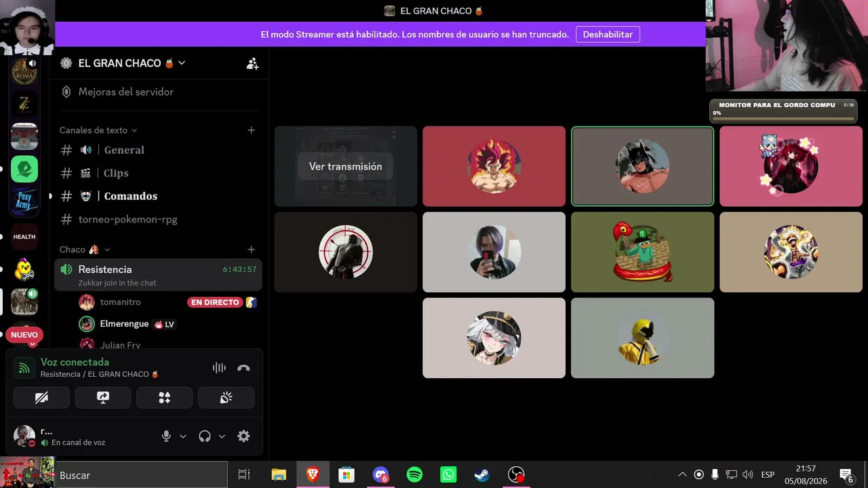Screen dimensions: 868x488
Task: Open the speaking Batman avatar participant tile
Action: (642, 166)
